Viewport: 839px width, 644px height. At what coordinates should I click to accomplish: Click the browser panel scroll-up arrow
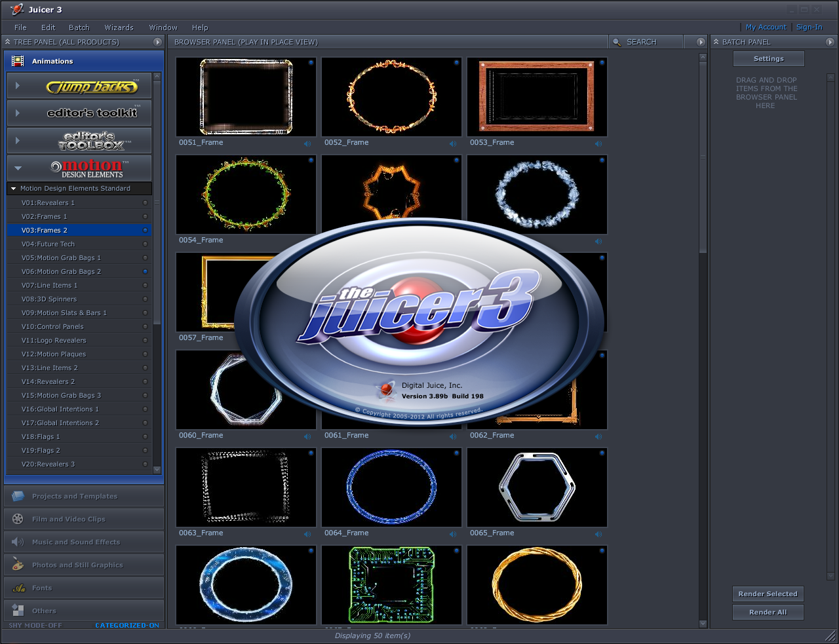[x=703, y=58]
